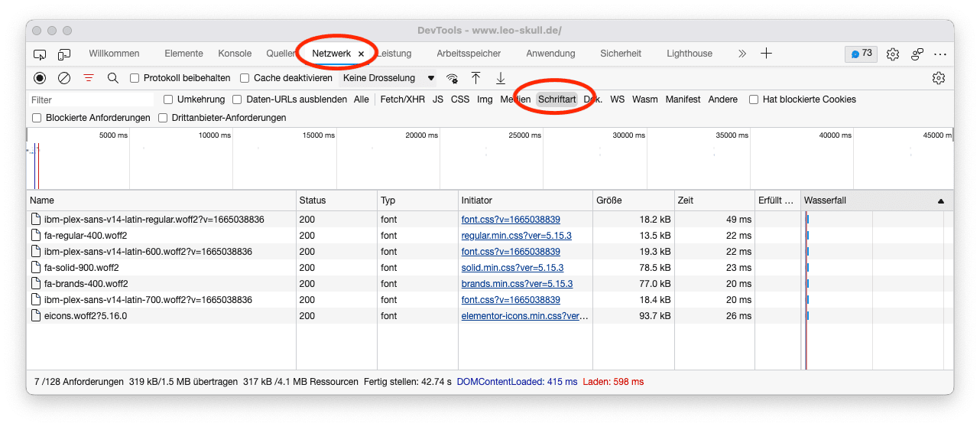Select the Fetch/XHR filter button
This screenshot has height=427, width=980.
tap(402, 99)
